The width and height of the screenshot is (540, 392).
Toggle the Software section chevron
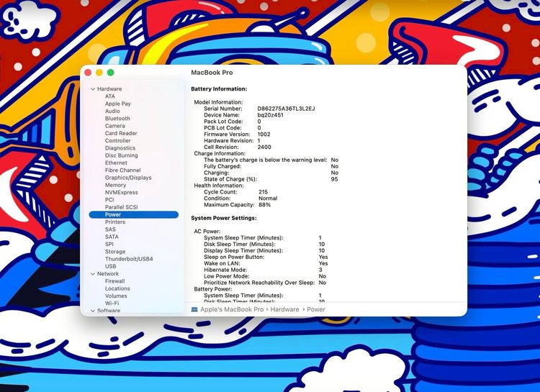click(x=92, y=311)
